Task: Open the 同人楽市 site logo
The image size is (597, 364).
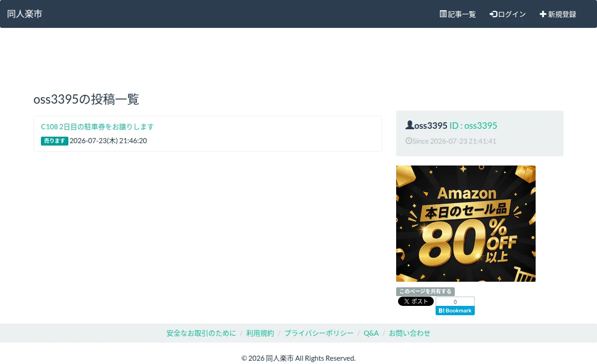Action: (25, 14)
